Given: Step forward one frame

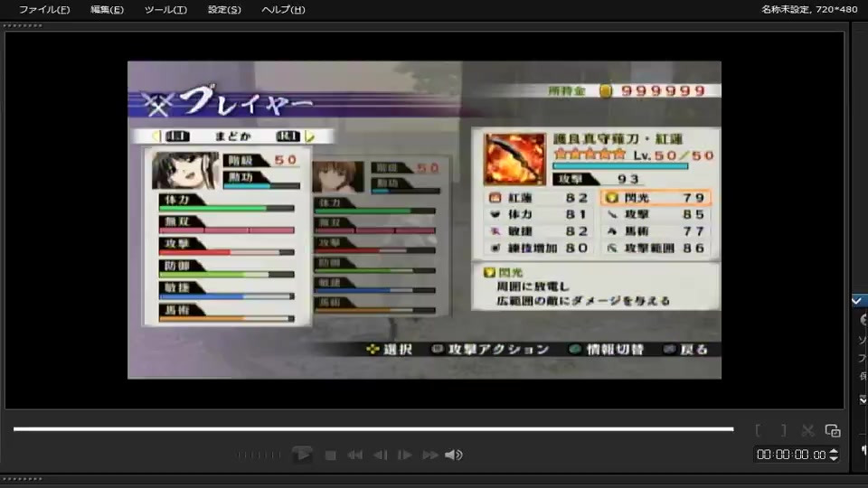Looking at the screenshot, I should tap(405, 455).
